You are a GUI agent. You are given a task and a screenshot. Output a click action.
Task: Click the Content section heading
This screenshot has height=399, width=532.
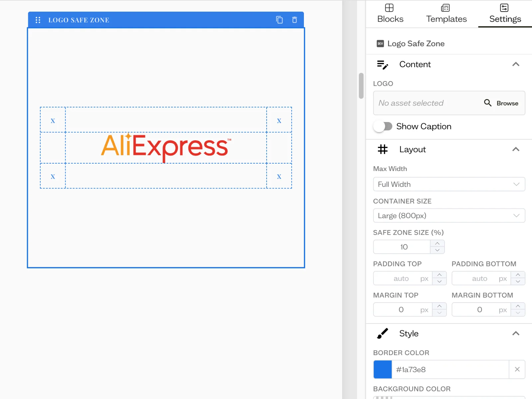(415, 64)
